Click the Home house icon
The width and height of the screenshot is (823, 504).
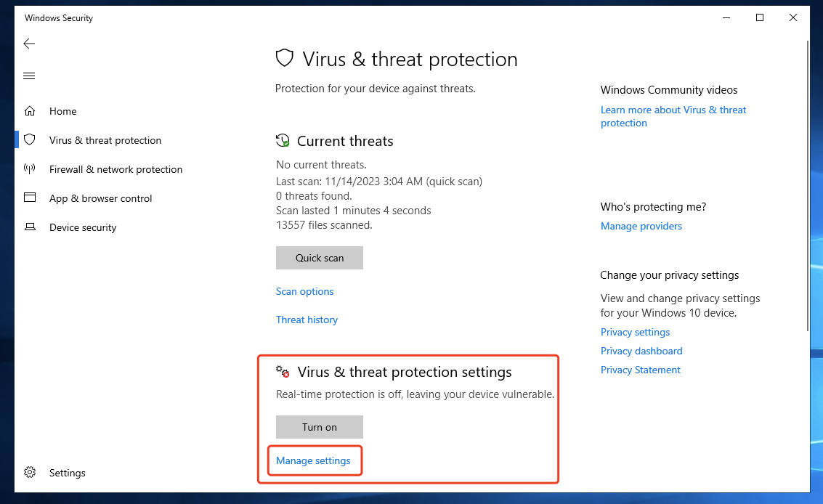[30, 111]
